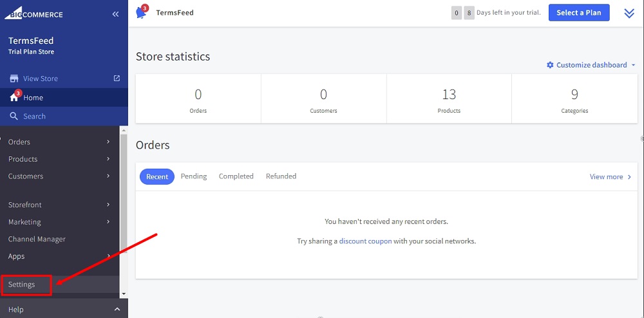Click Select a Plan button
Image resolution: width=644 pixels, height=318 pixels.
point(579,13)
